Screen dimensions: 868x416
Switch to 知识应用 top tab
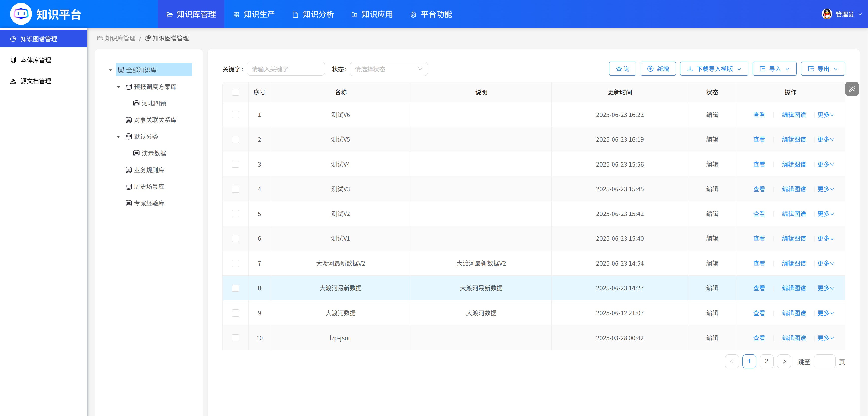(x=372, y=14)
